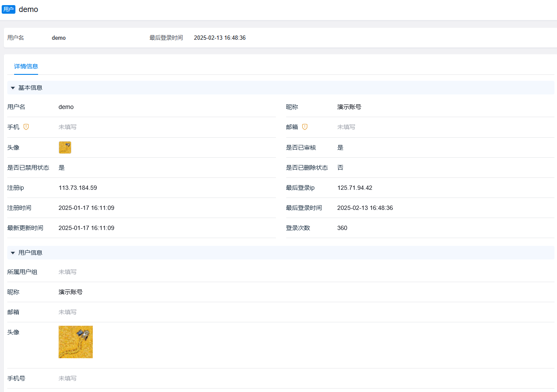Click the 未填写 placeholder for 所属用户组

pyautogui.click(x=67, y=272)
